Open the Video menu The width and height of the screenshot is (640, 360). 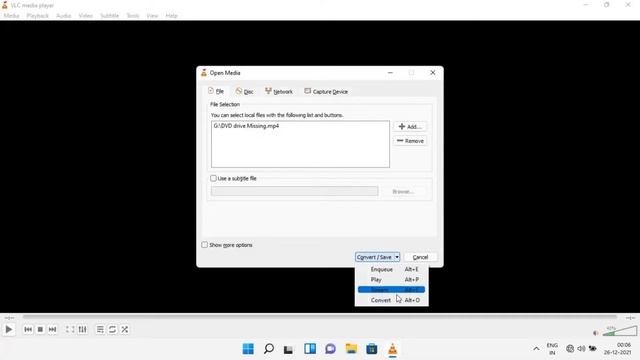tap(86, 16)
